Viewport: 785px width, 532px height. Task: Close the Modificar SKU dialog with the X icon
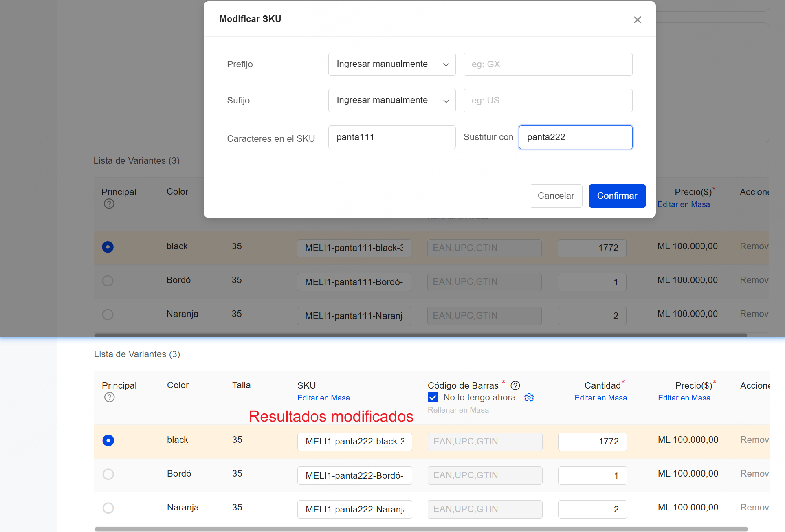click(638, 20)
